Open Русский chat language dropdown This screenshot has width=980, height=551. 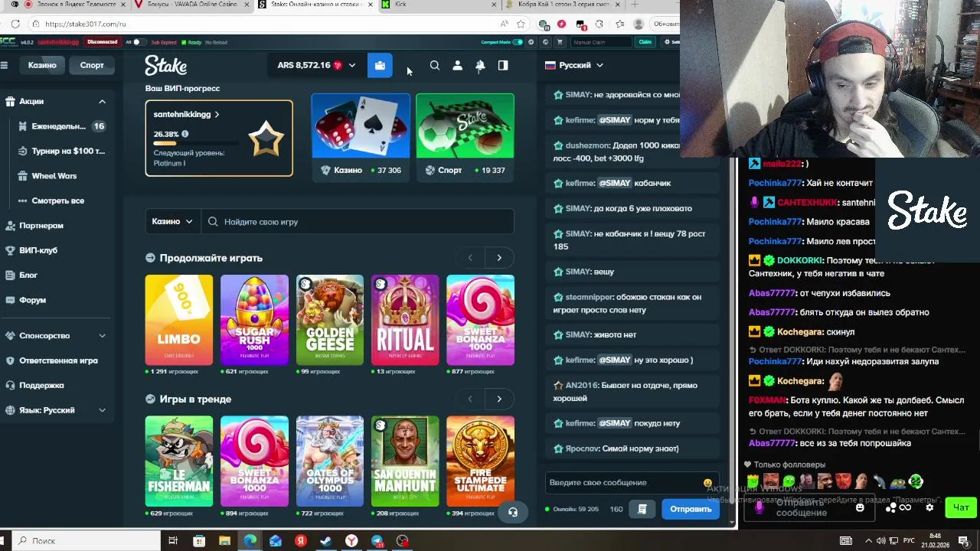pyautogui.click(x=574, y=65)
